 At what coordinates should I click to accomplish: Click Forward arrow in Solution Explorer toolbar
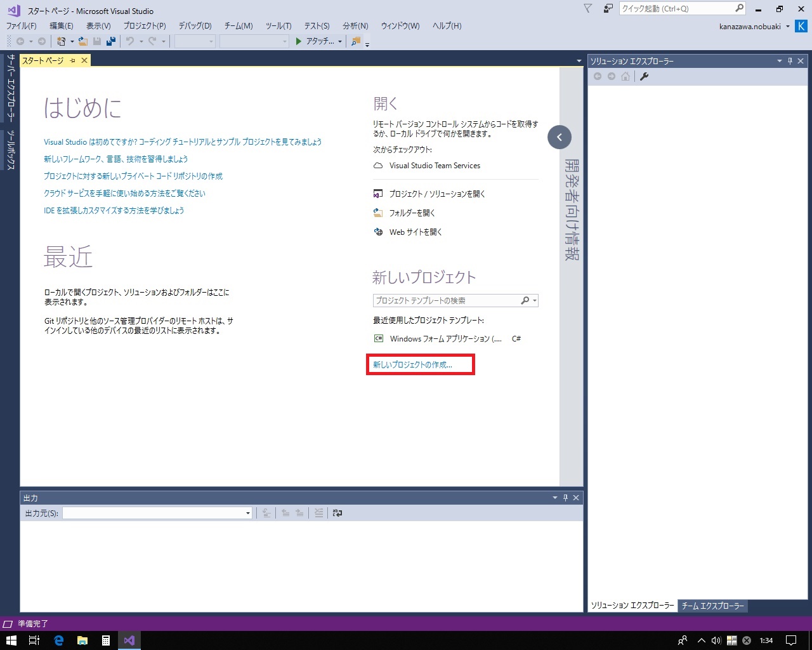(611, 76)
